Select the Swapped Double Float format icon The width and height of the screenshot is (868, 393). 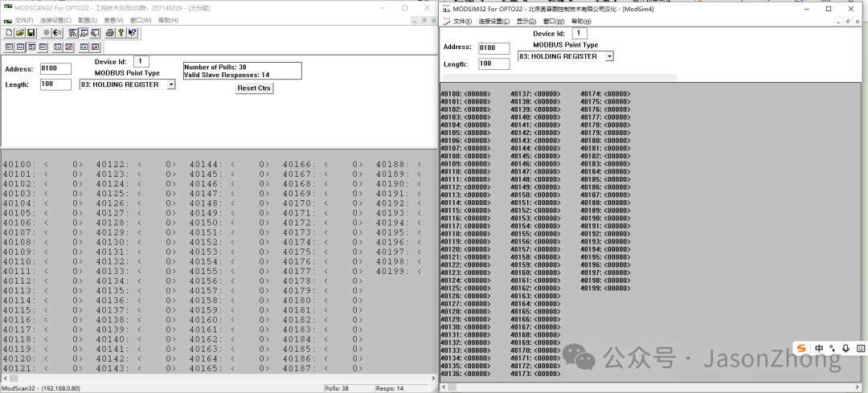(95, 47)
